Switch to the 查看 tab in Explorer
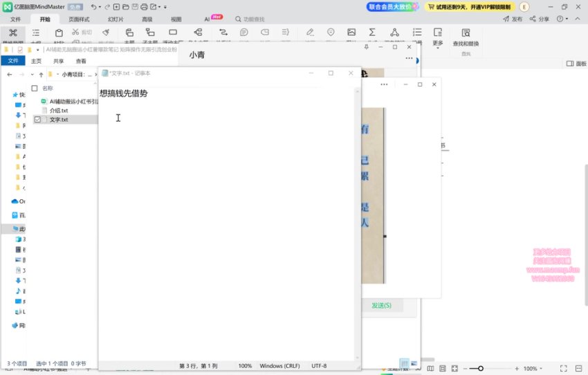The image size is (588, 375). point(81,61)
